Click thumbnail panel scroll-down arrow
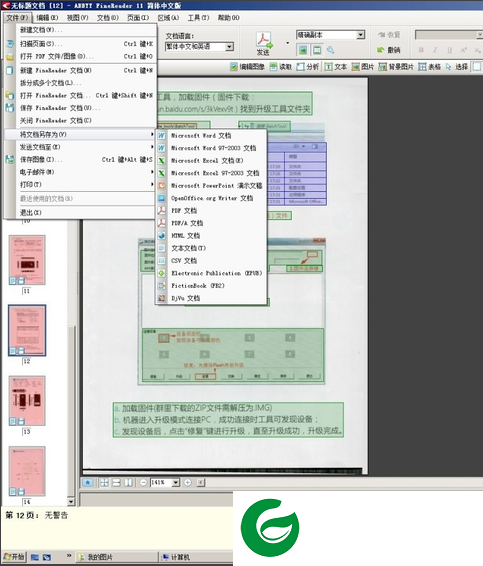This screenshot has width=483, height=566. pos(71,501)
